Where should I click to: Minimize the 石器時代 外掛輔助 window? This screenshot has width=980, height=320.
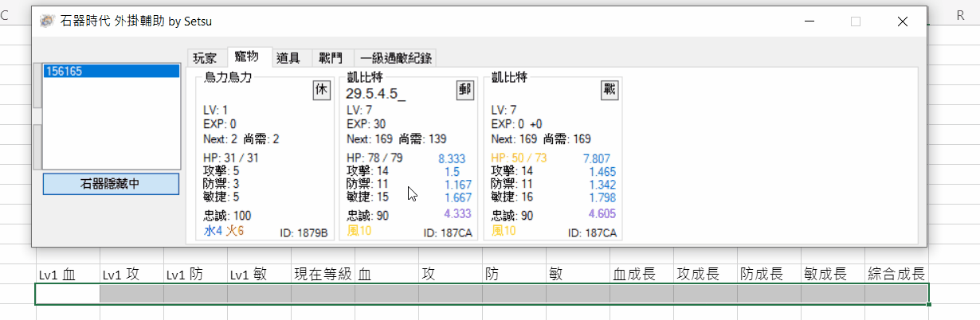point(809,21)
